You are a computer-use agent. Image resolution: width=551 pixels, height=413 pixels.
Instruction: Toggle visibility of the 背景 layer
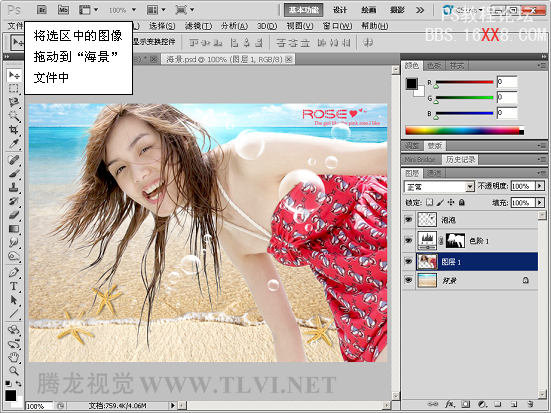408,280
